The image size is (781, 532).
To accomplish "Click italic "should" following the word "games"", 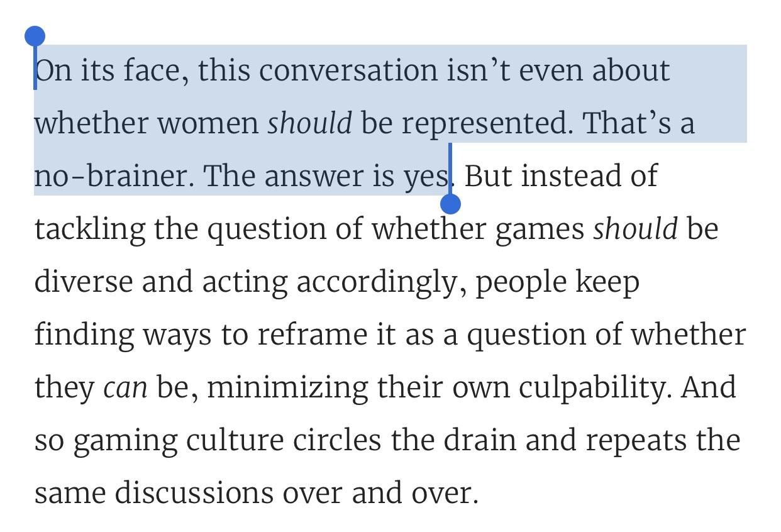I will (636, 230).
